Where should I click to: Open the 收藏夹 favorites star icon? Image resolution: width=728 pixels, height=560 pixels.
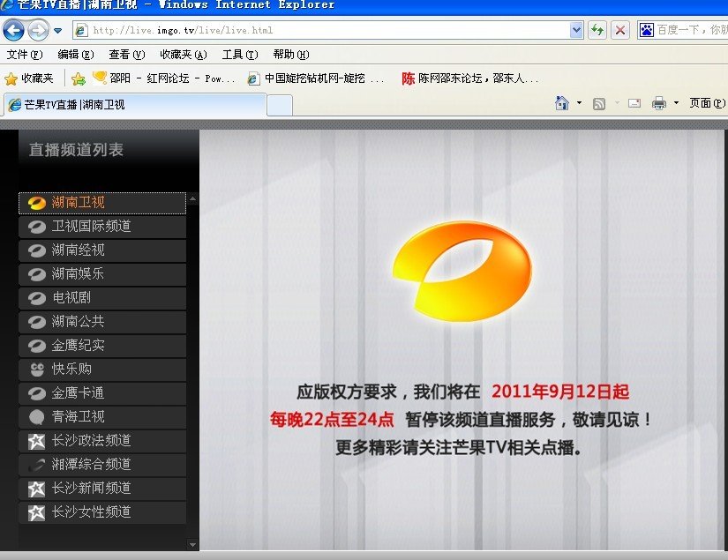click(24, 77)
